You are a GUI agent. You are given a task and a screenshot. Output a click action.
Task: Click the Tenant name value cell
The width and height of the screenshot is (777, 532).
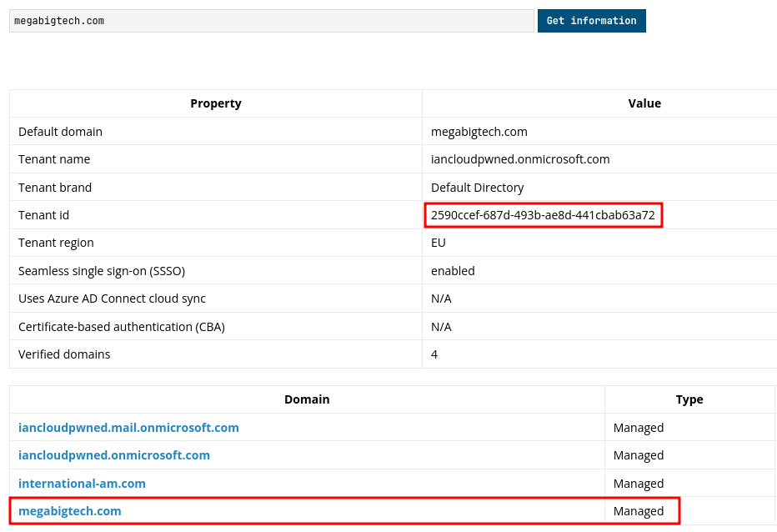point(520,159)
